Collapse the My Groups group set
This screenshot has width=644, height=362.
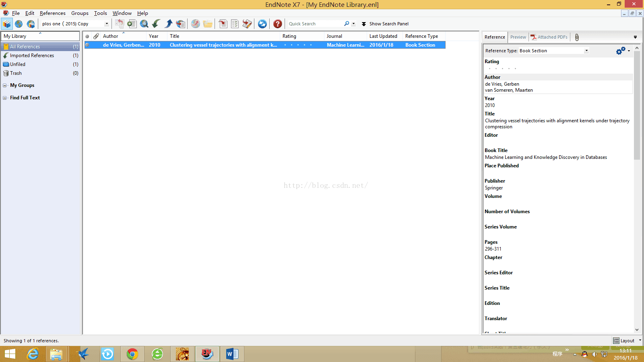pos(5,85)
